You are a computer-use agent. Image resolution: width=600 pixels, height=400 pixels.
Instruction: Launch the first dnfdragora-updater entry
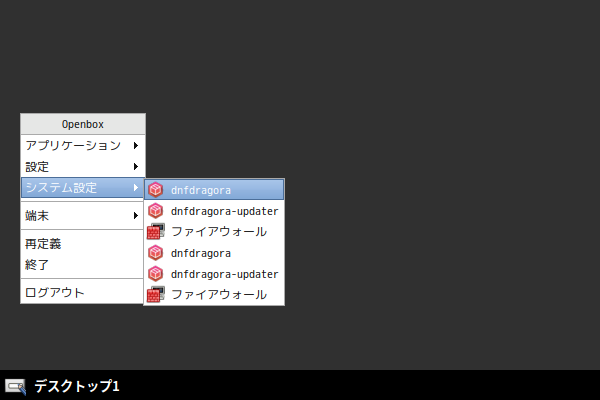[x=214, y=211]
